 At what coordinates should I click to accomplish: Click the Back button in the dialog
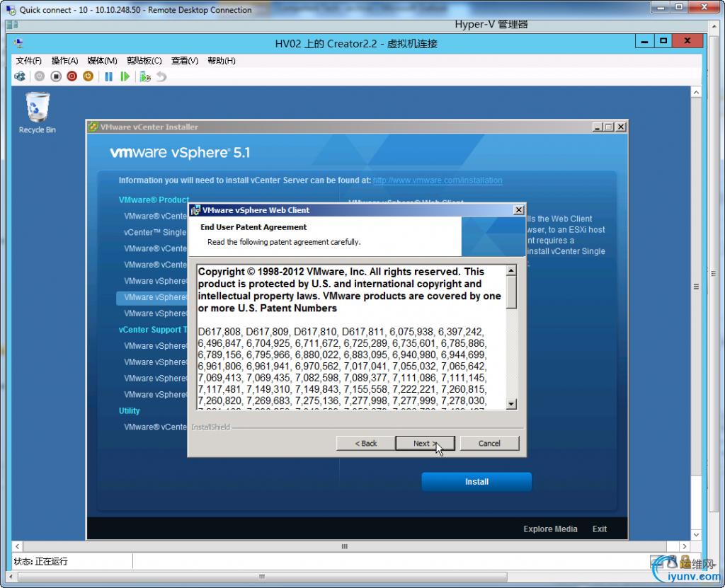point(366,444)
